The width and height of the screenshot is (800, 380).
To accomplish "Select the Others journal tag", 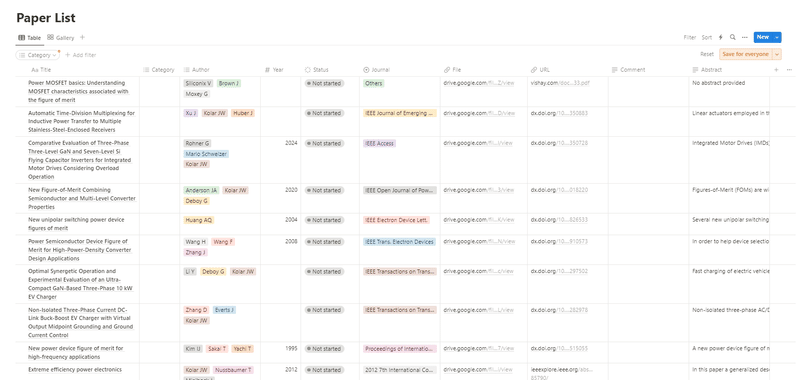I will [x=373, y=83].
